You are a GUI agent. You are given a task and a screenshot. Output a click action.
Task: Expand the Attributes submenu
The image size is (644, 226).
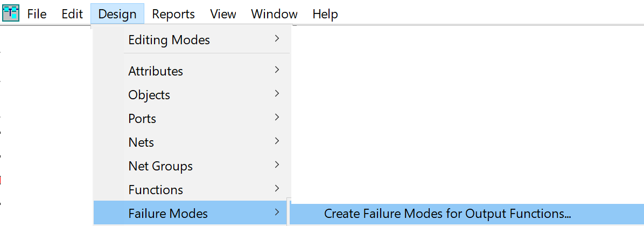(x=192, y=71)
